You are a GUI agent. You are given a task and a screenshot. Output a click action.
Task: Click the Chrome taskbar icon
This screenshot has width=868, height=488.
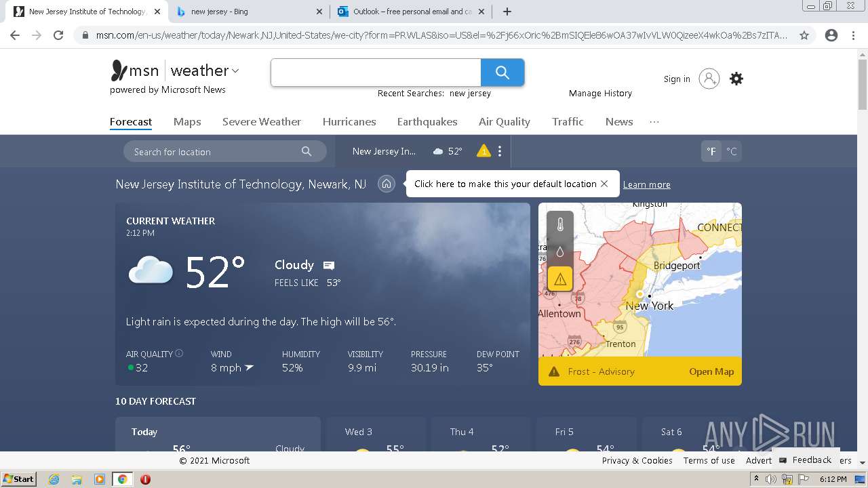pos(122,479)
